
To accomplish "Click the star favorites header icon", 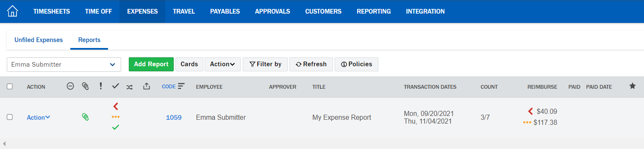I will point(633,86).
